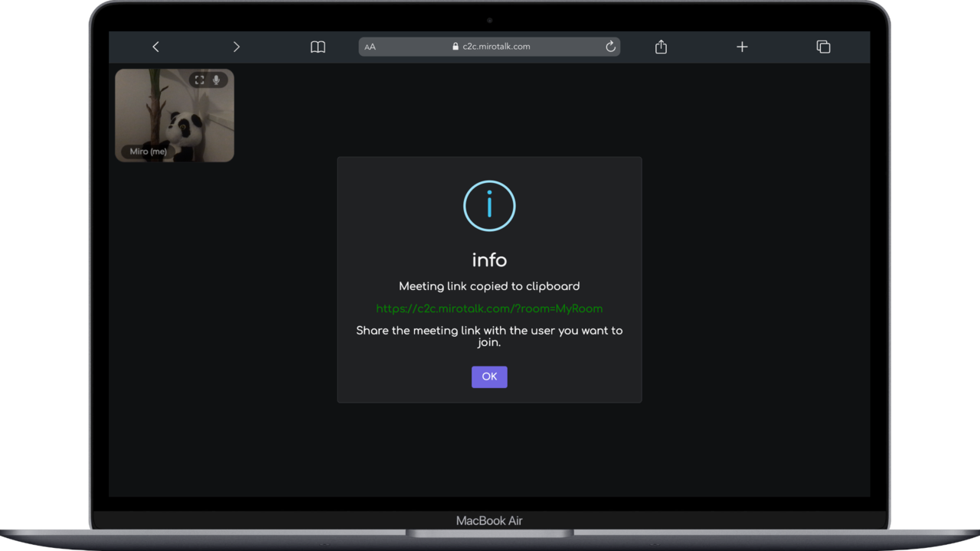
Task: Open the AA page display options menu
Action: 370,47
